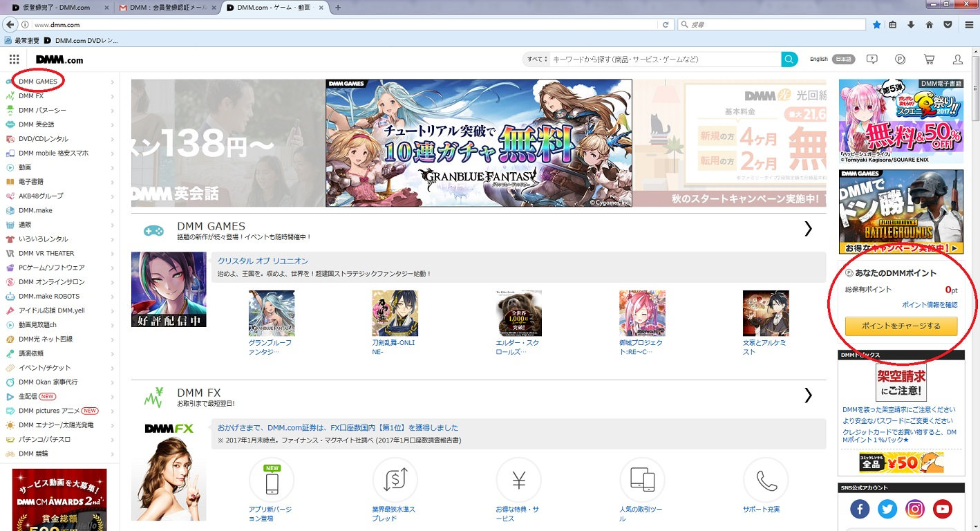Click the Firefox URL address bar
The image size is (980, 531).
tap(346, 24)
